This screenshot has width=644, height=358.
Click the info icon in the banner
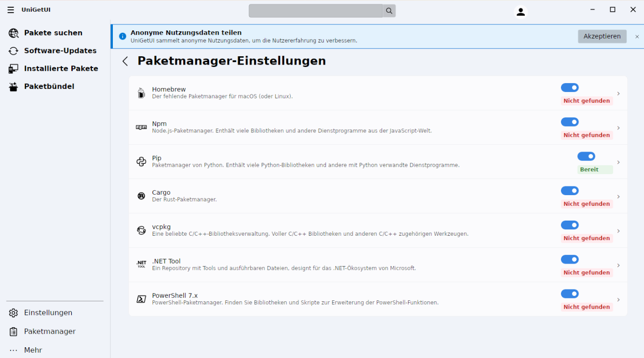123,36
